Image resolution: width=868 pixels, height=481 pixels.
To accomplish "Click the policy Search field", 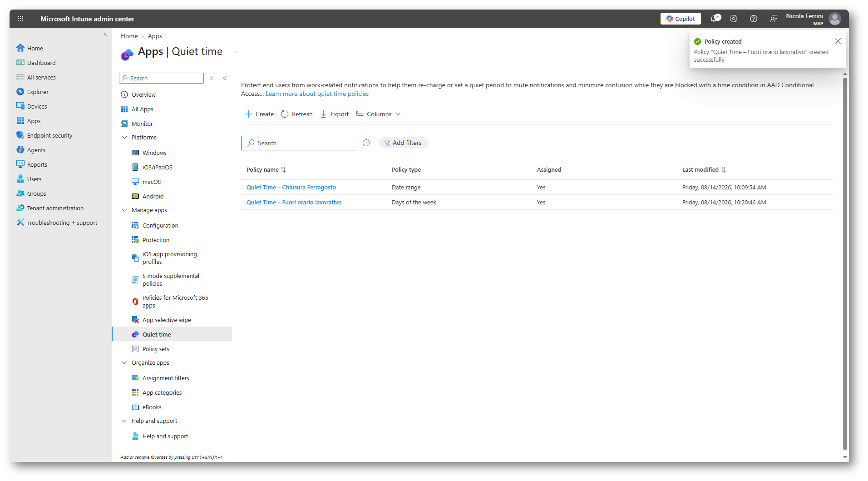I will point(299,143).
